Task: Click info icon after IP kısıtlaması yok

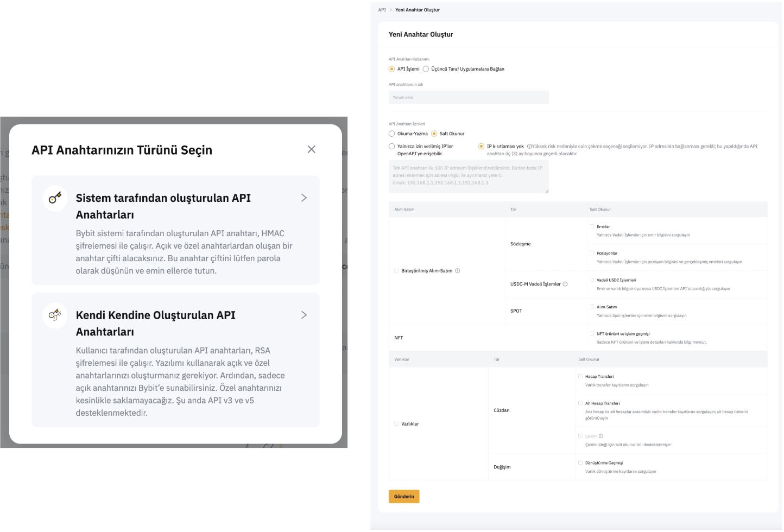Action: pyautogui.click(x=529, y=147)
